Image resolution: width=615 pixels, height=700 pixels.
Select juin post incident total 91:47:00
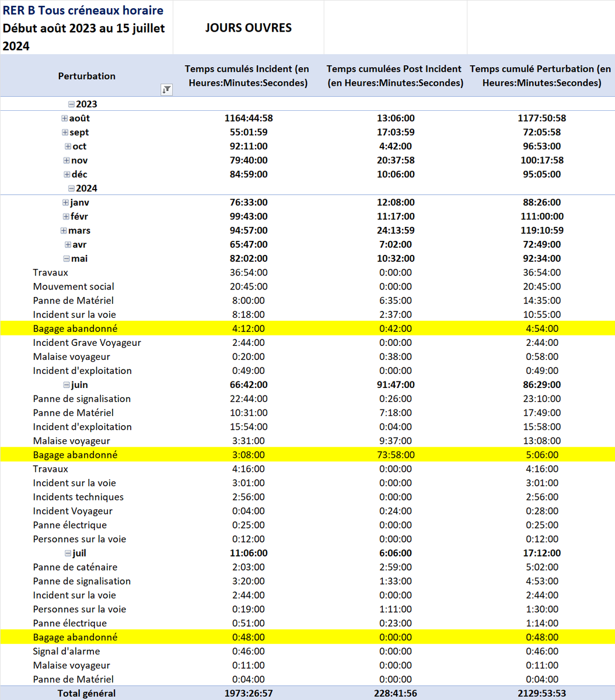[396, 385]
